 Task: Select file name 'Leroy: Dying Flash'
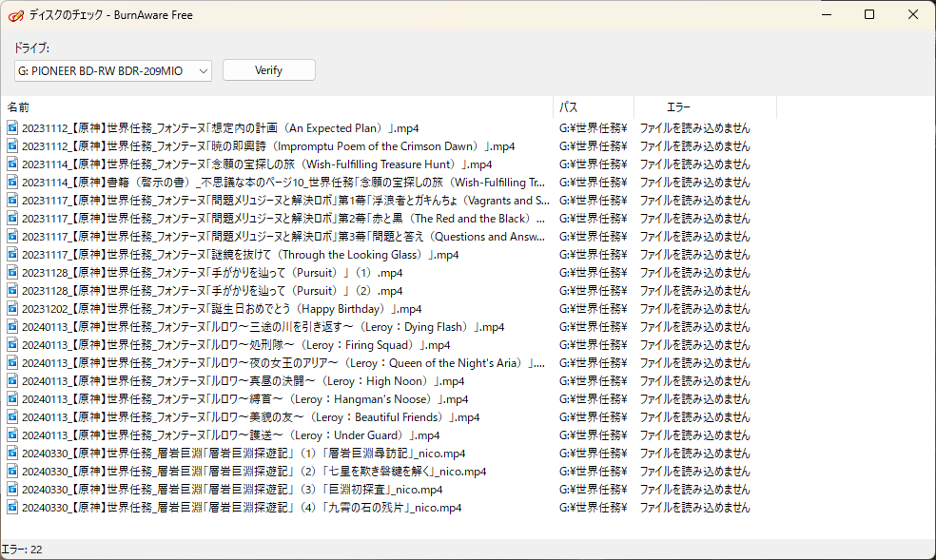click(263, 327)
